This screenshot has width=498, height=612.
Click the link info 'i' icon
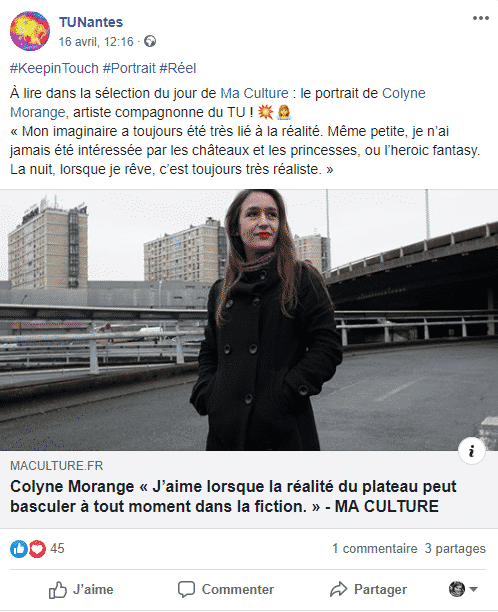(472, 451)
